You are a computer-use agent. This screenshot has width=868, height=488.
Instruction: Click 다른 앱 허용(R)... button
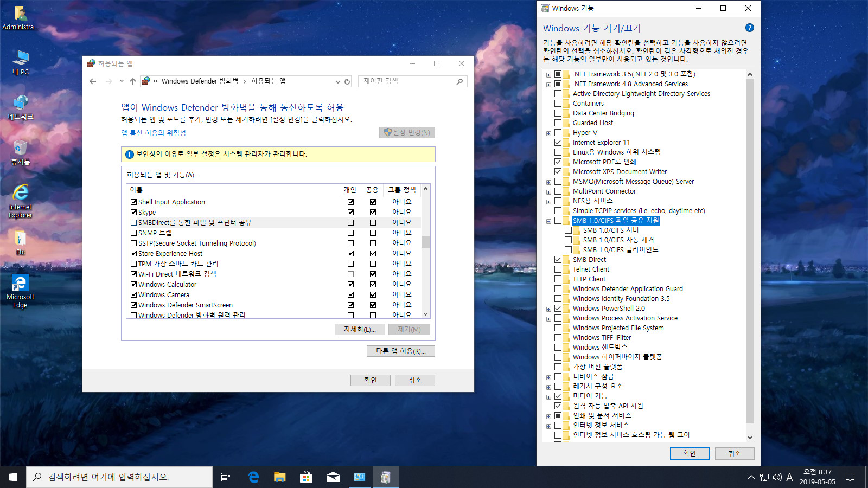click(401, 351)
